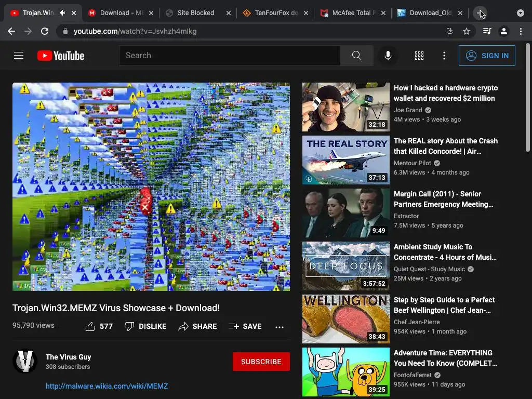Open the YouTube hamburger guide menu
This screenshot has width=532, height=399.
[19, 55]
